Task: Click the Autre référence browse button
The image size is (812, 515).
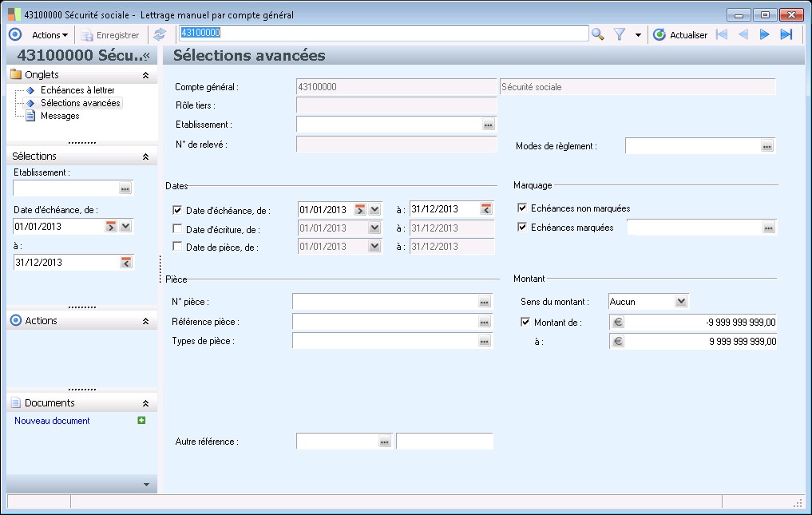Action: (x=384, y=442)
